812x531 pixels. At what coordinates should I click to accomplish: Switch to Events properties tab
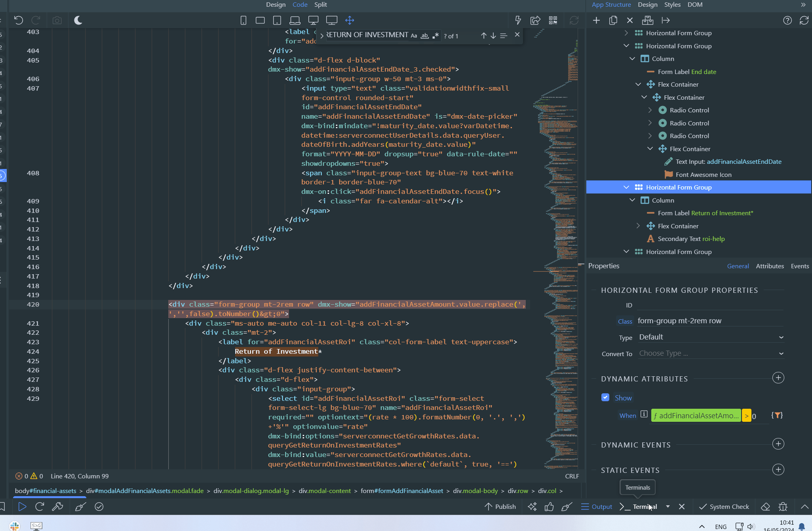[x=800, y=266]
